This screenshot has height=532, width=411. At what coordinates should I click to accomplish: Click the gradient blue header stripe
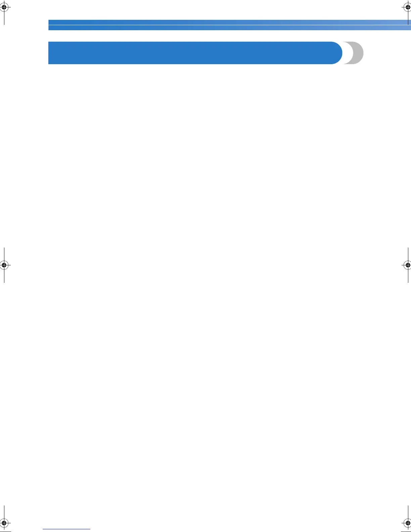[x=230, y=25]
